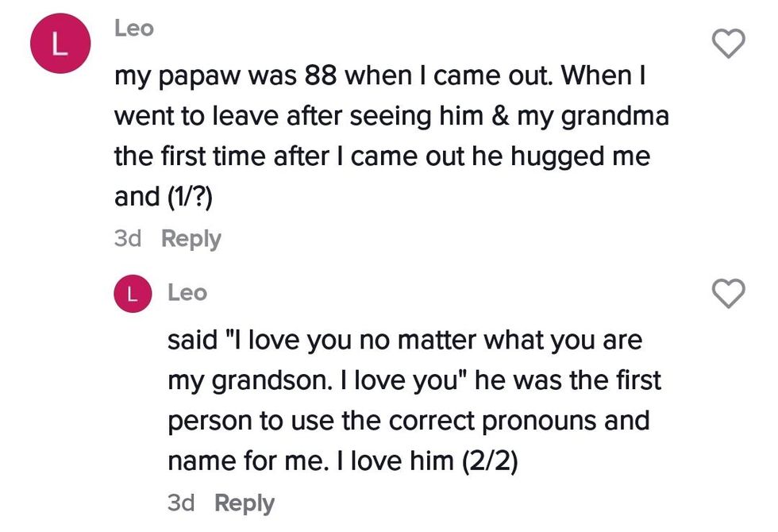
Task: Select the "person to use the correct pronouns" line
Action: pyautogui.click(x=408, y=420)
